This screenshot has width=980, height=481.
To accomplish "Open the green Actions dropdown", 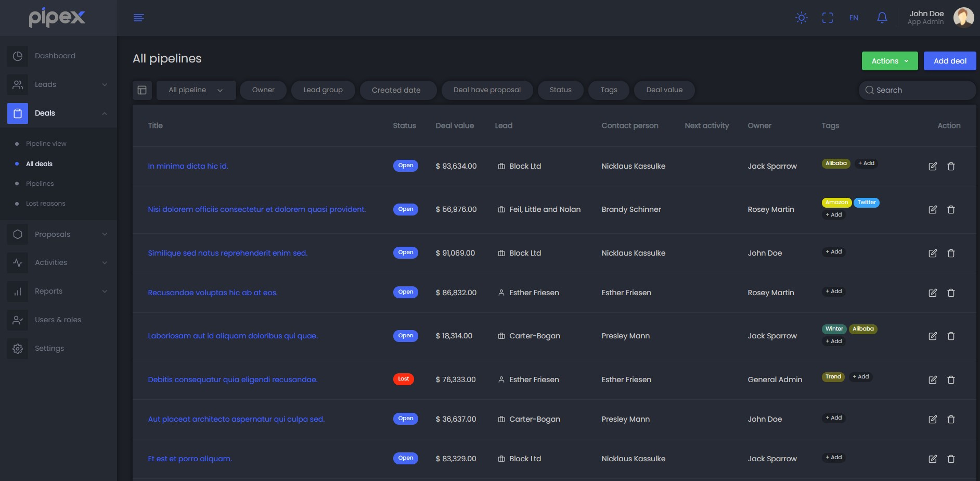I will pyautogui.click(x=889, y=61).
